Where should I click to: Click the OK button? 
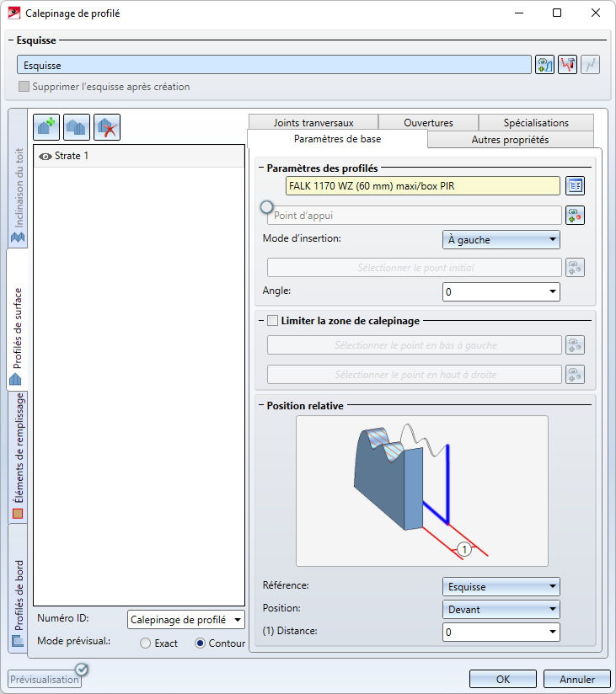click(502, 680)
